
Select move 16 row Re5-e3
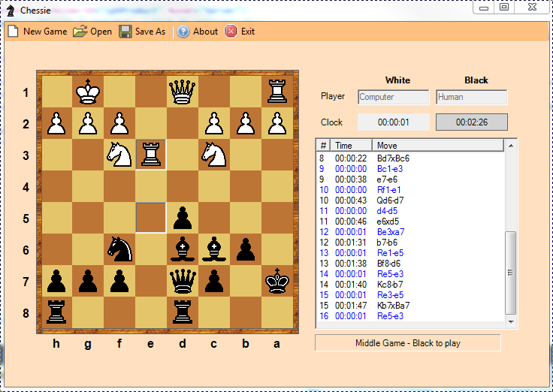pyautogui.click(x=411, y=316)
